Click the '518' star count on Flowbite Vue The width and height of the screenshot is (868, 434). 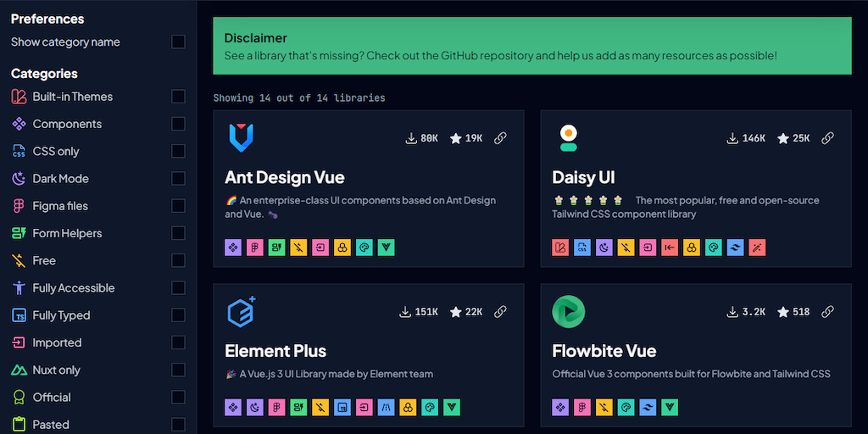coord(801,312)
